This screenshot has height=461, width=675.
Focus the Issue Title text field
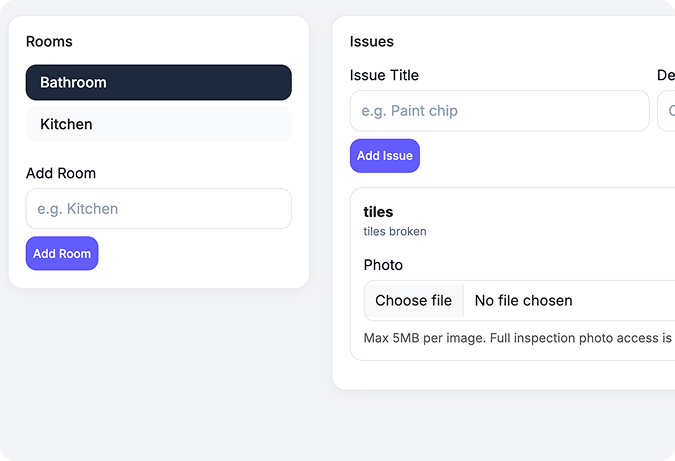[499, 111]
